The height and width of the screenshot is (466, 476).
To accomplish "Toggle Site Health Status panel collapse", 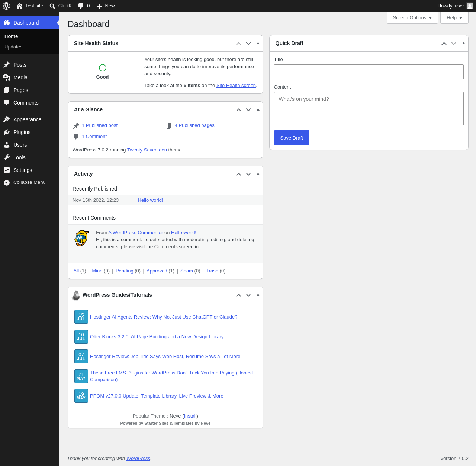I will (x=258, y=43).
